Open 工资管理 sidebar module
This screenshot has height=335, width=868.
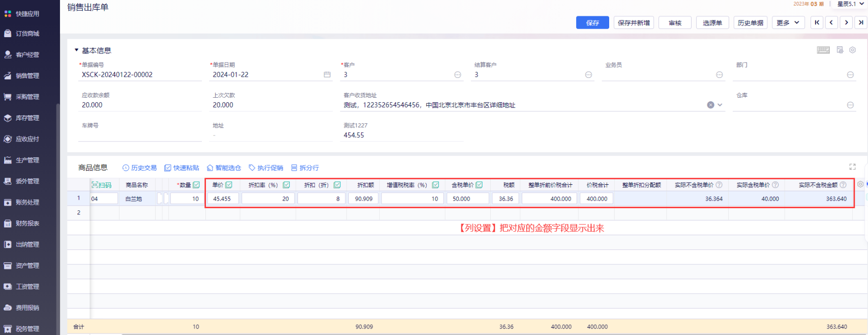22,287
